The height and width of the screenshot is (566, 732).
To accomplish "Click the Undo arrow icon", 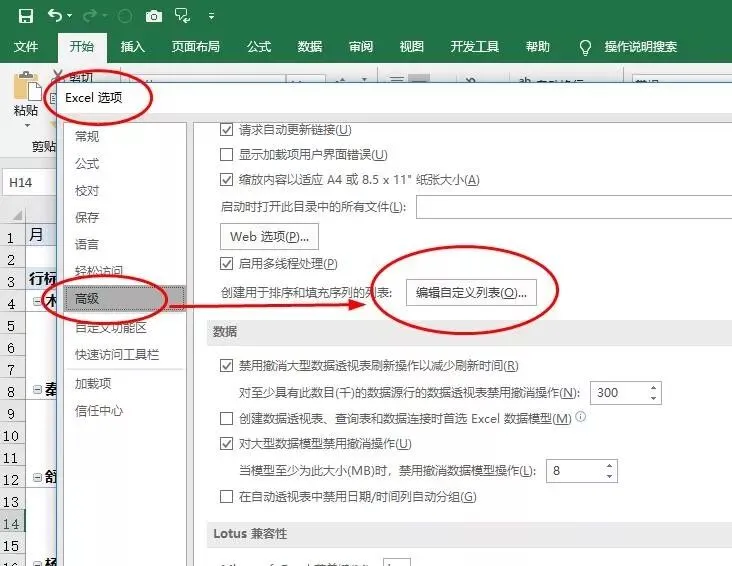I will pos(55,15).
